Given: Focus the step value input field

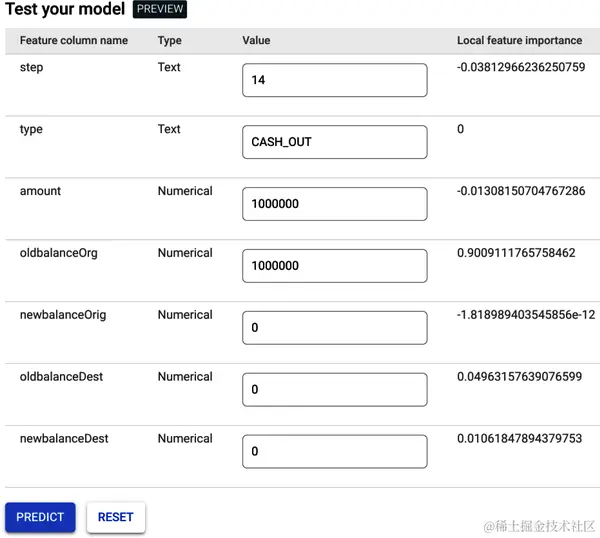Looking at the screenshot, I should (334, 80).
